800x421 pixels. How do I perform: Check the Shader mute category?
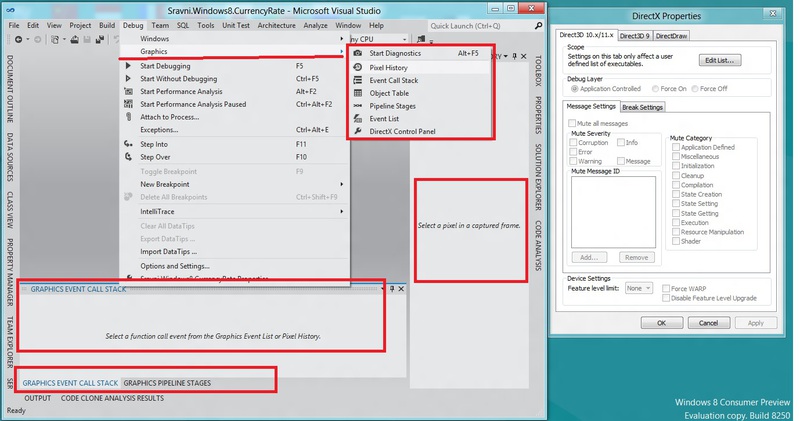(x=676, y=241)
